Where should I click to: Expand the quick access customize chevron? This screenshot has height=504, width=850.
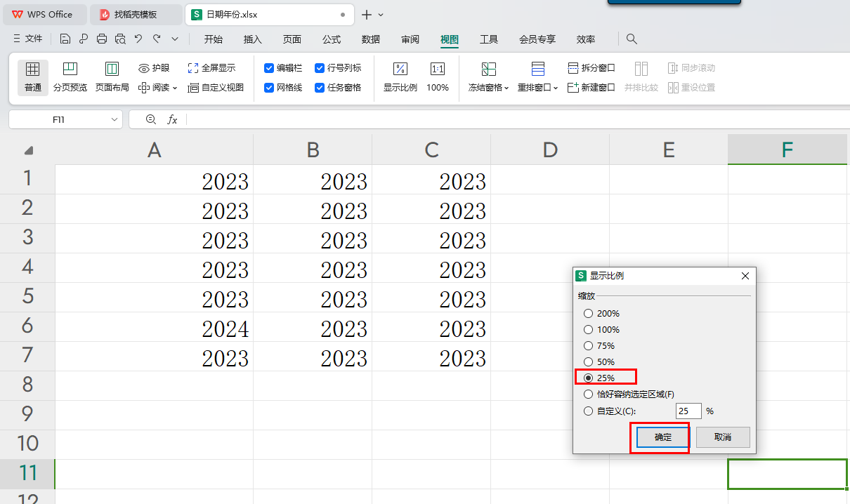pyautogui.click(x=175, y=39)
